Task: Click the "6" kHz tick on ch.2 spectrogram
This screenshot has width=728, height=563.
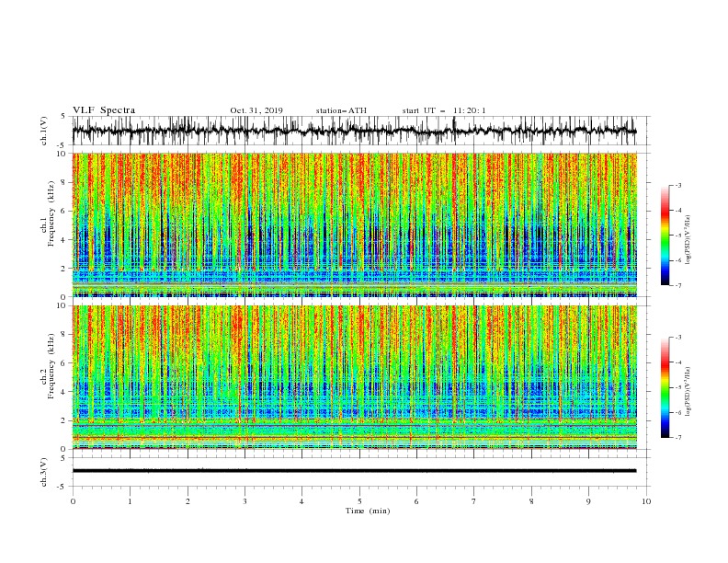Action: coord(63,363)
